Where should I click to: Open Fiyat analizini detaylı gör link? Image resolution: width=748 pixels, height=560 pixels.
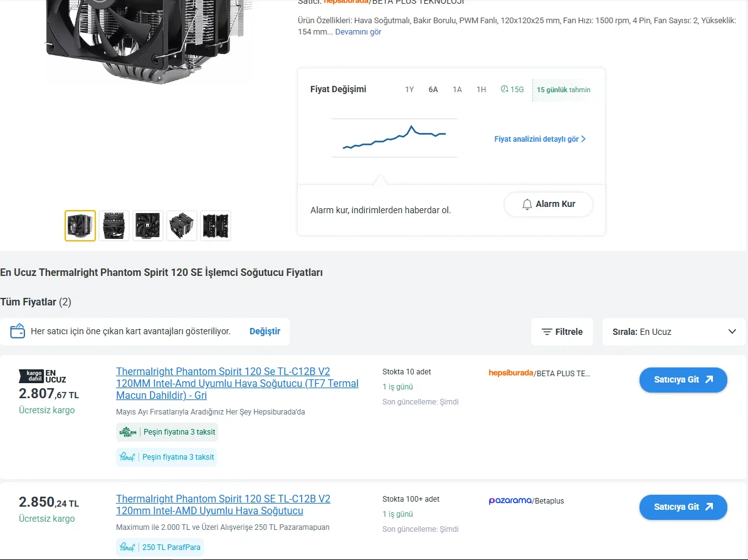pos(540,139)
